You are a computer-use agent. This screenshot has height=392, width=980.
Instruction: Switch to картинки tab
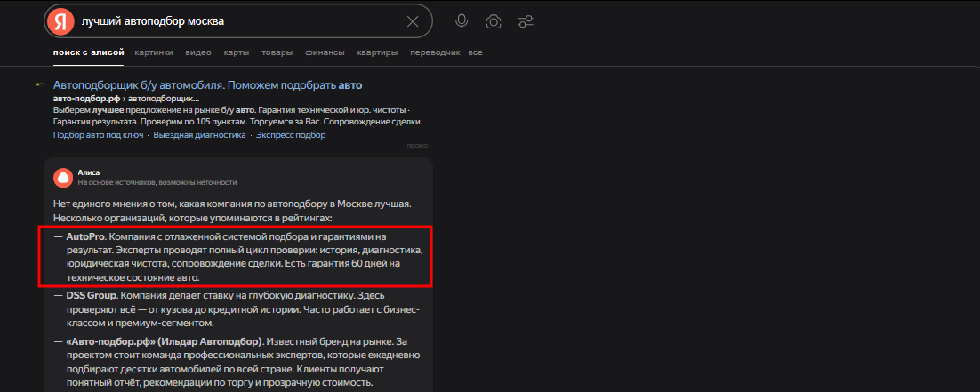click(154, 52)
